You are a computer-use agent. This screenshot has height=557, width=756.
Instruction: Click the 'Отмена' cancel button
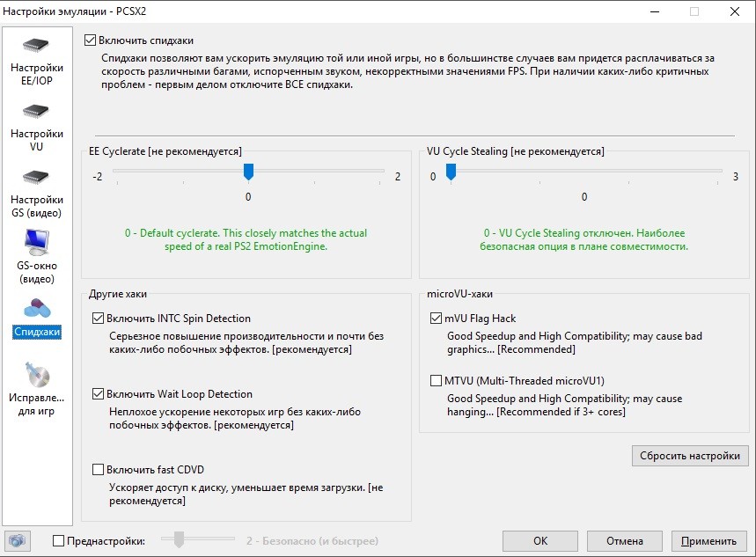[624, 541]
